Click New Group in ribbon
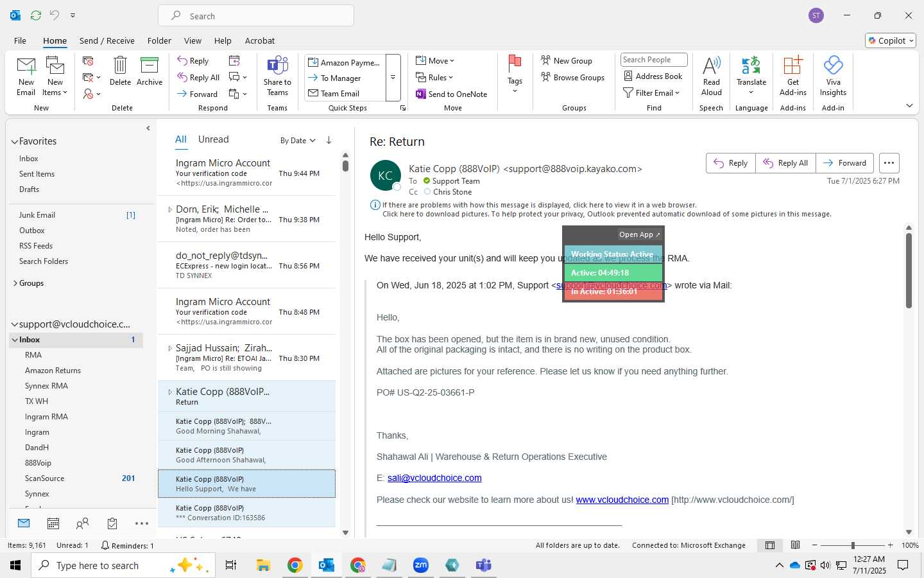Viewport: 924px width, 578px height. tap(567, 60)
